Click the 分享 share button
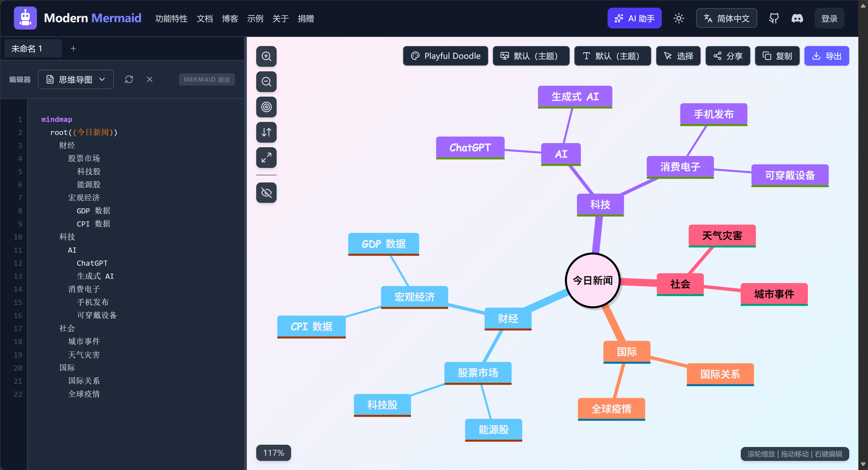The image size is (868, 470). pyautogui.click(x=728, y=56)
